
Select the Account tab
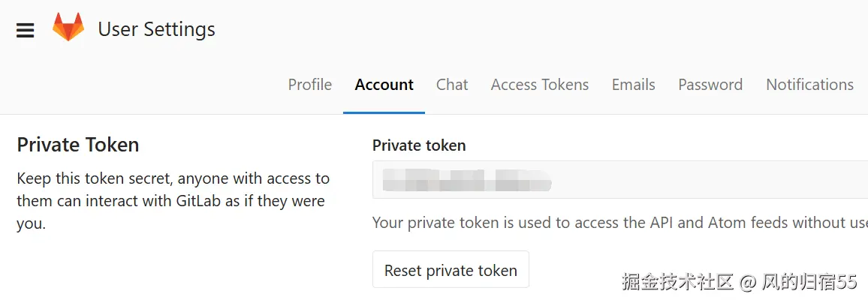coord(384,85)
